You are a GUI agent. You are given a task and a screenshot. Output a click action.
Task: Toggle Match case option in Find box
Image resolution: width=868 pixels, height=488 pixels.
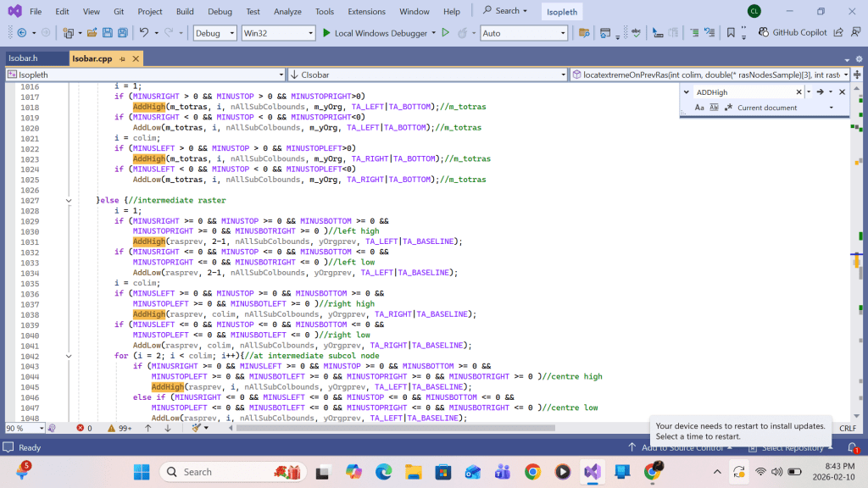(x=699, y=108)
